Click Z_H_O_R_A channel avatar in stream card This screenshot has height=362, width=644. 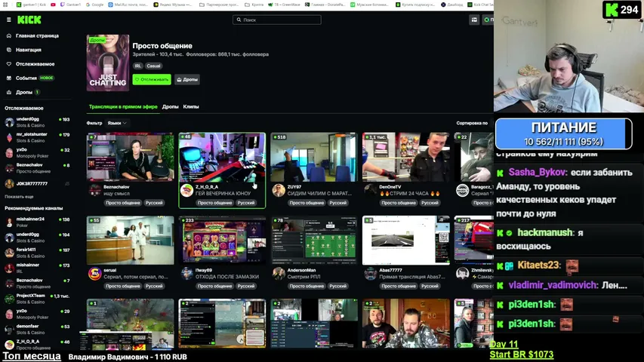[187, 191]
